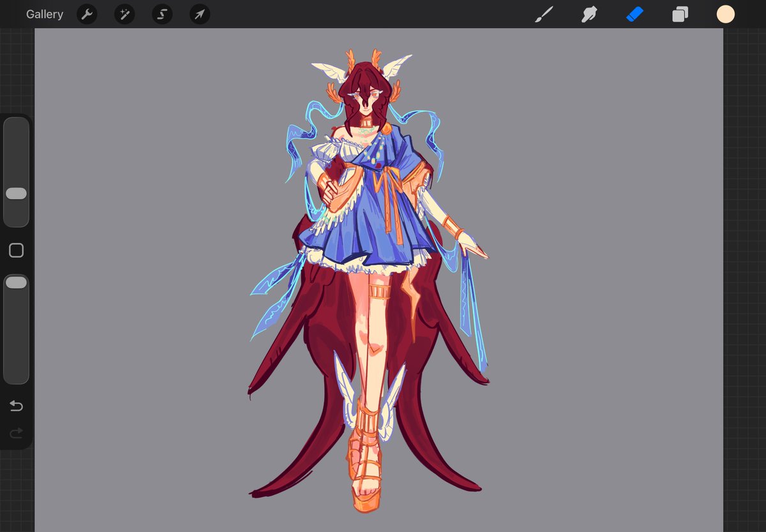Activate the Transform arrow tool
This screenshot has height=532, width=766.
click(x=199, y=14)
